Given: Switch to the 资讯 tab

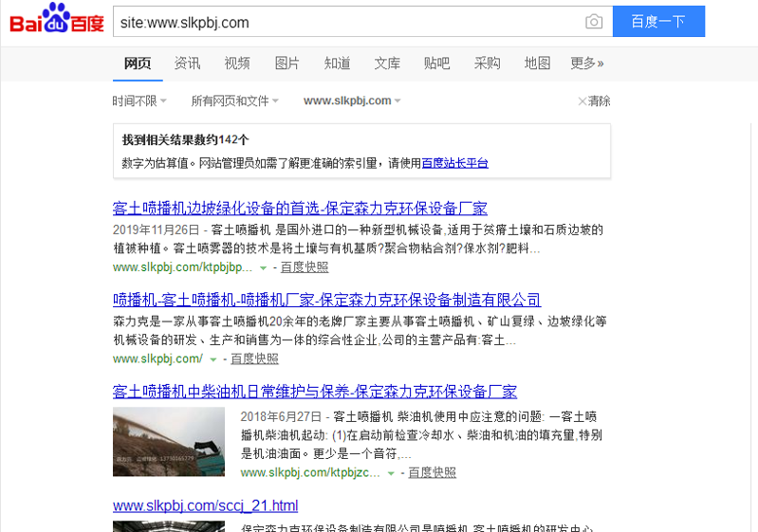Looking at the screenshot, I should [187, 64].
